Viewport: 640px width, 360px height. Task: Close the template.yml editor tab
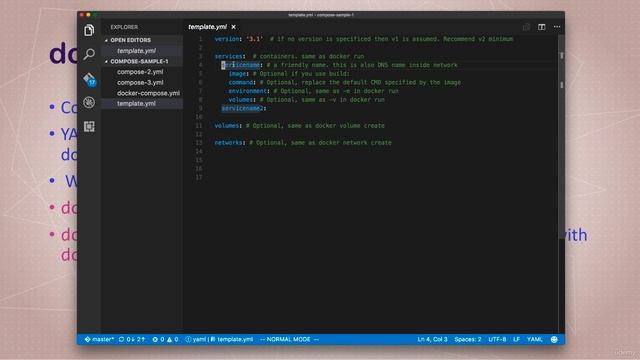pyautogui.click(x=233, y=27)
